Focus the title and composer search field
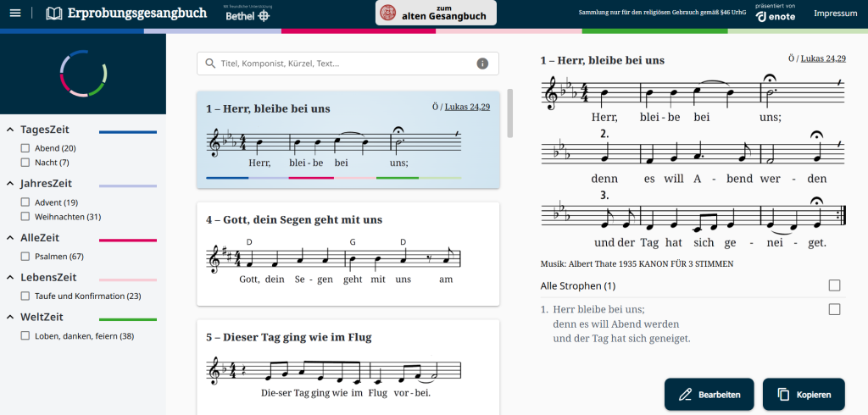This screenshot has width=868, height=415. (x=343, y=64)
